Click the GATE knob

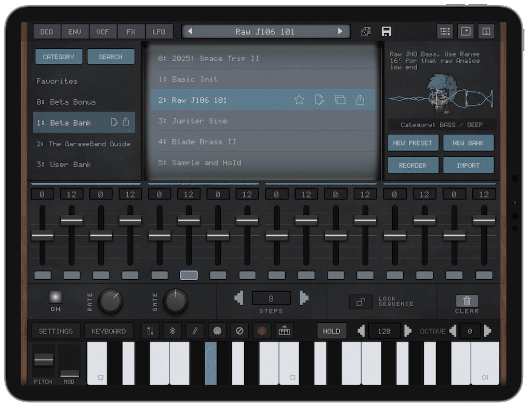(176, 301)
